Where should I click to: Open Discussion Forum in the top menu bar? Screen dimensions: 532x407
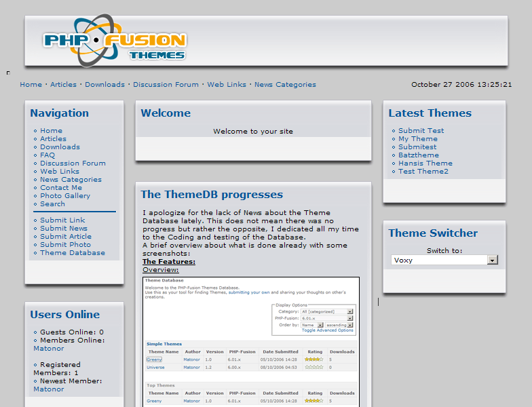click(166, 84)
